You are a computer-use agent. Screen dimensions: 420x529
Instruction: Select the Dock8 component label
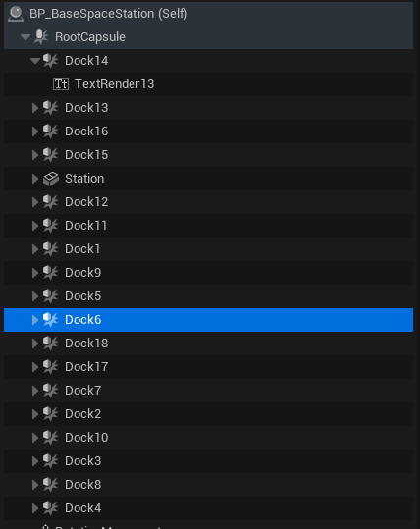coord(83,485)
